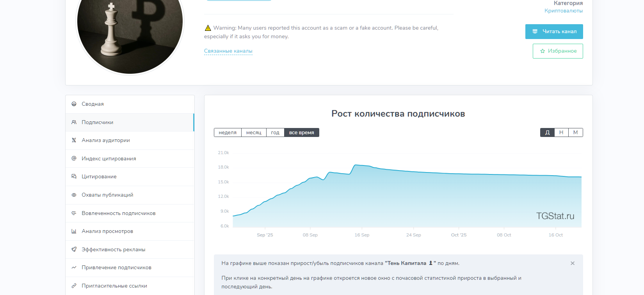Switch chart period to месяц

coord(254,133)
